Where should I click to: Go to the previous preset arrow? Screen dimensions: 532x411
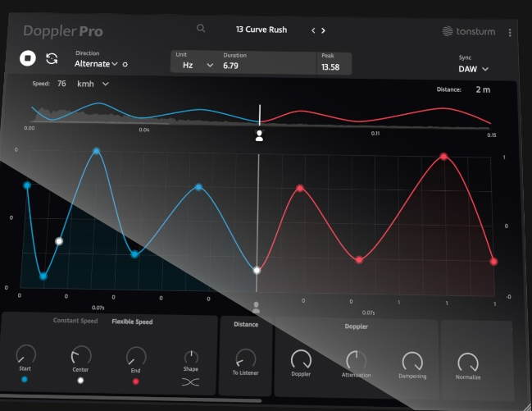pos(313,30)
